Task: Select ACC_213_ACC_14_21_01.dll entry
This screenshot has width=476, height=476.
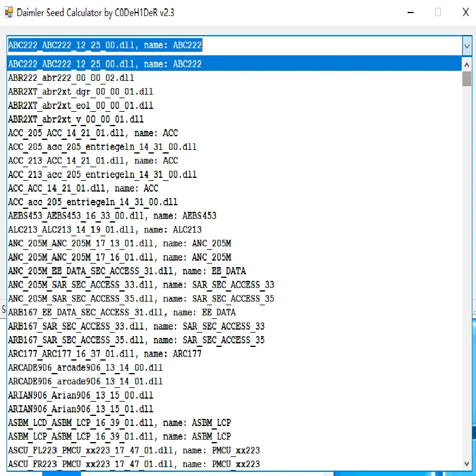Action: [234, 161]
